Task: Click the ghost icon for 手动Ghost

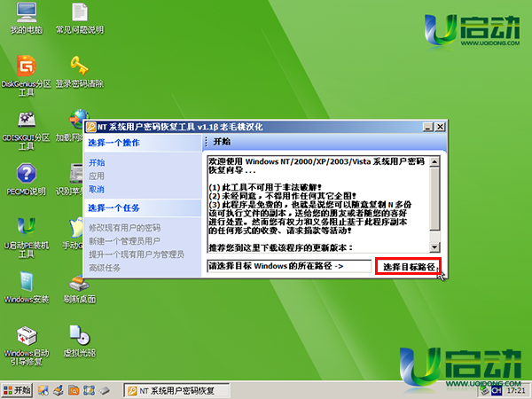Action: tap(76, 228)
